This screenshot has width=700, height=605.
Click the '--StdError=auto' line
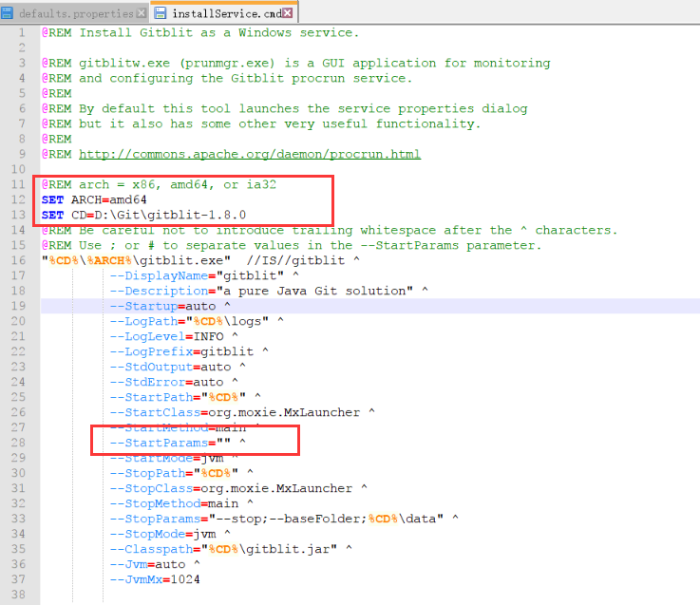click(x=174, y=382)
